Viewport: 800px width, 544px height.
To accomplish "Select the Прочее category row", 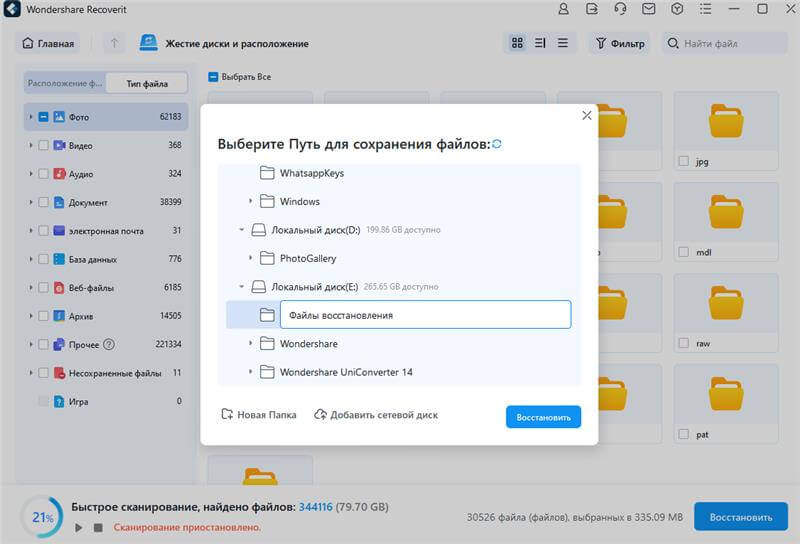I will tap(106, 344).
